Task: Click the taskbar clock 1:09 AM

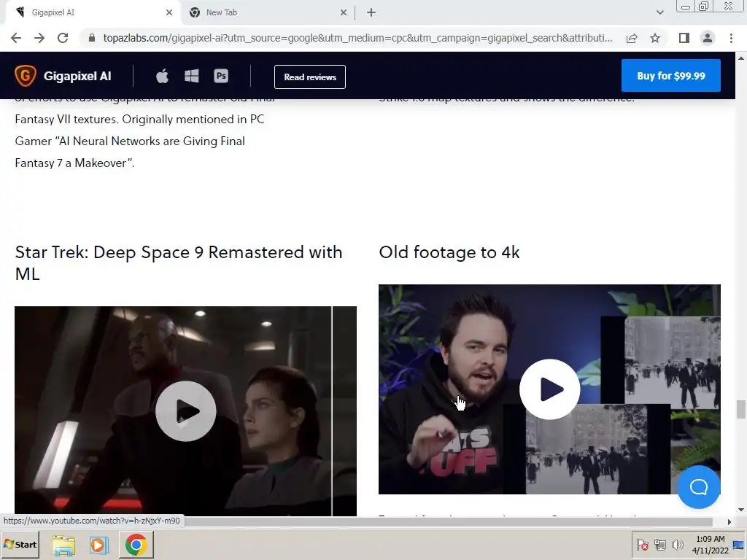Action: (710, 545)
